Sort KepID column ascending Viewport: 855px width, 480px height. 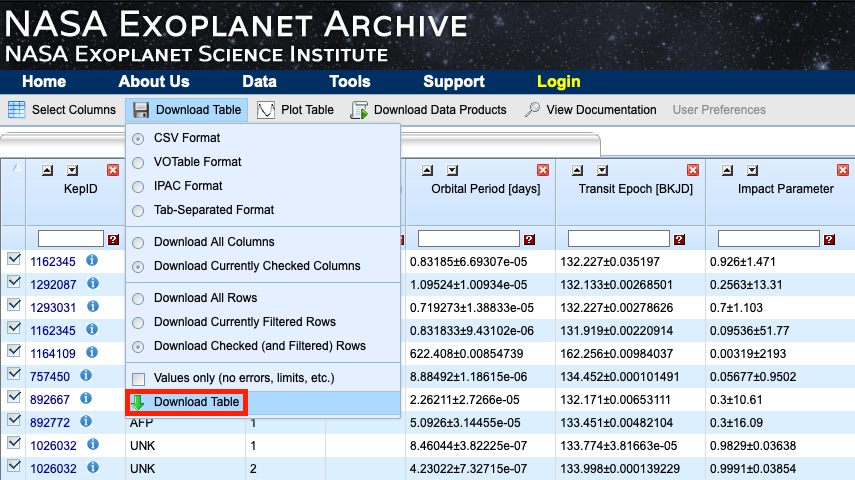click(x=47, y=170)
